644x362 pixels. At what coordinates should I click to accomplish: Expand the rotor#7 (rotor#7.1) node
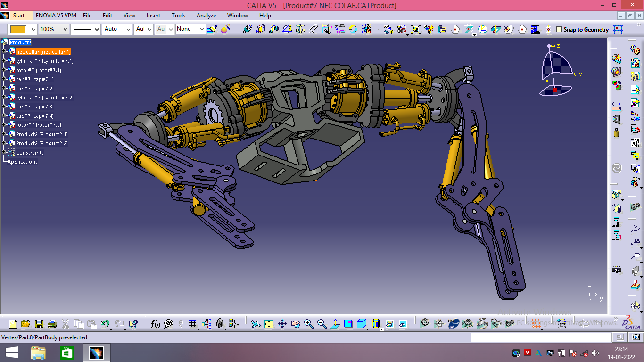4,70
